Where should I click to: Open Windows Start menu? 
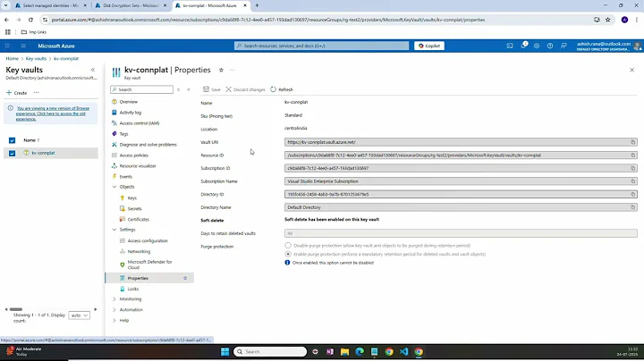point(225,351)
